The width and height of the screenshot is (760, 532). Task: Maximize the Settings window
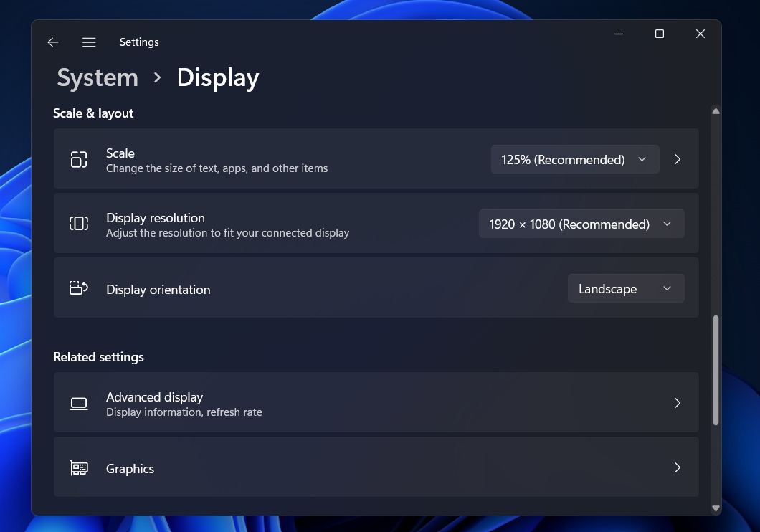click(x=659, y=34)
